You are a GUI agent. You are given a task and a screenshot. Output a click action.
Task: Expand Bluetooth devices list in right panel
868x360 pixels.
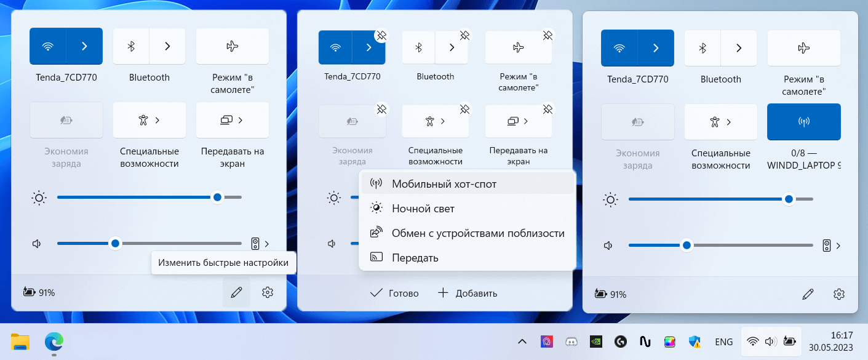[x=739, y=48]
